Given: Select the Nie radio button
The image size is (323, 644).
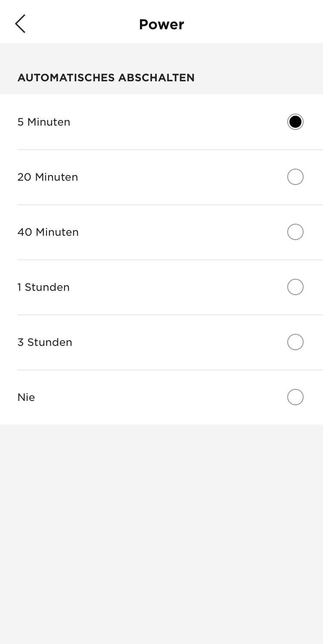Looking at the screenshot, I should coord(295,397).
